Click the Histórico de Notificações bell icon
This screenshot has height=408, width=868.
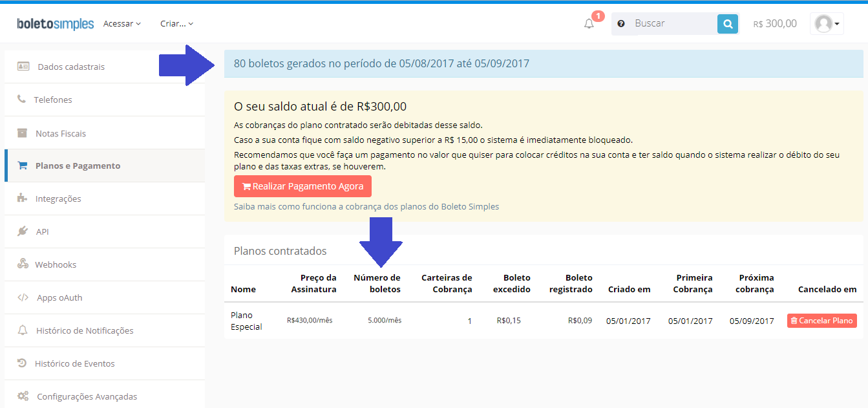[x=23, y=330]
